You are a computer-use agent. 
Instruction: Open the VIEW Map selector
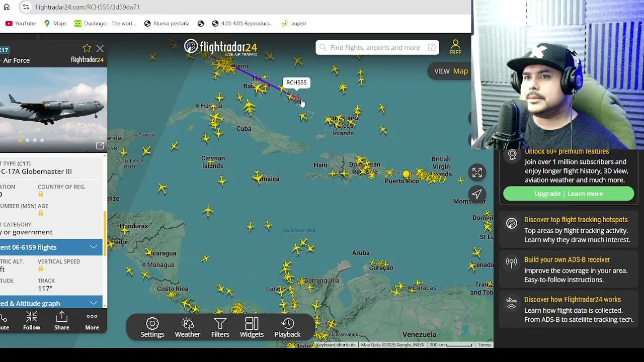[451, 71]
